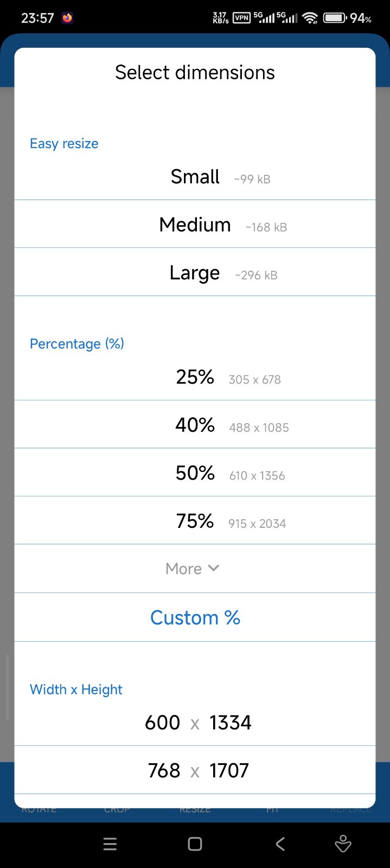
Task: Click the chevron next to More
Action: pos(214,568)
